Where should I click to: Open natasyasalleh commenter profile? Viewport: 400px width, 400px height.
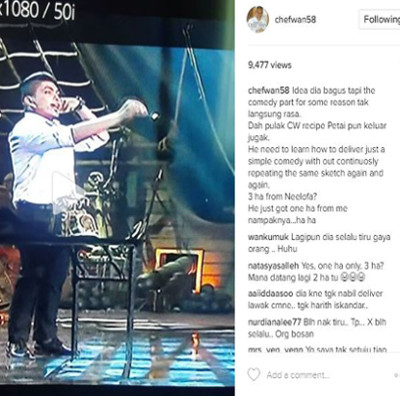273,266
